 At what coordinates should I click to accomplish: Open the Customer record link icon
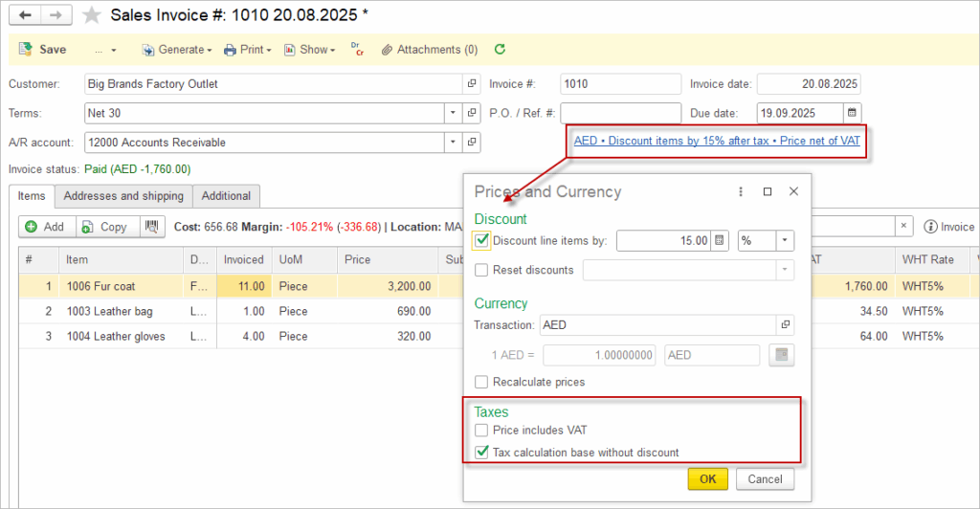point(472,84)
